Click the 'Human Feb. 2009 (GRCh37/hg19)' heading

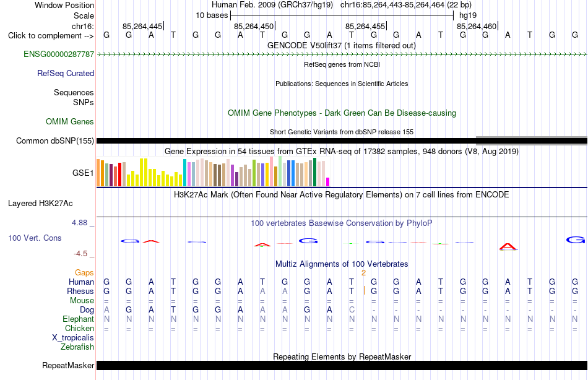[x=272, y=5]
